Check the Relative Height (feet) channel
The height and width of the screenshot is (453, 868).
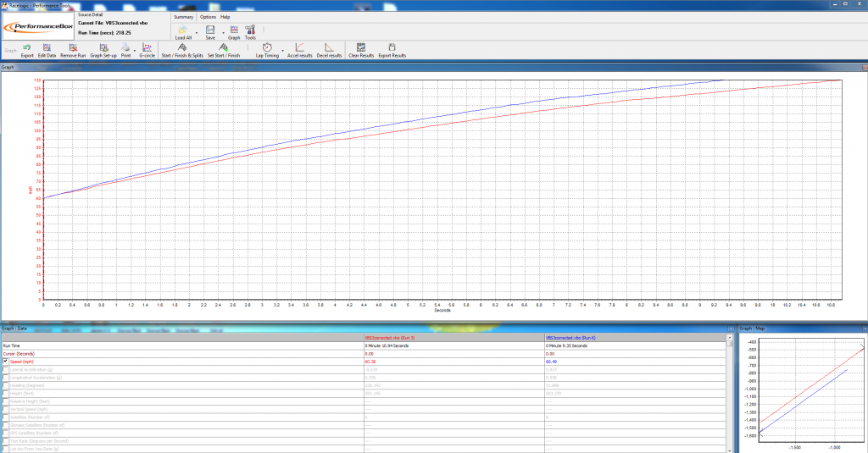[6, 401]
